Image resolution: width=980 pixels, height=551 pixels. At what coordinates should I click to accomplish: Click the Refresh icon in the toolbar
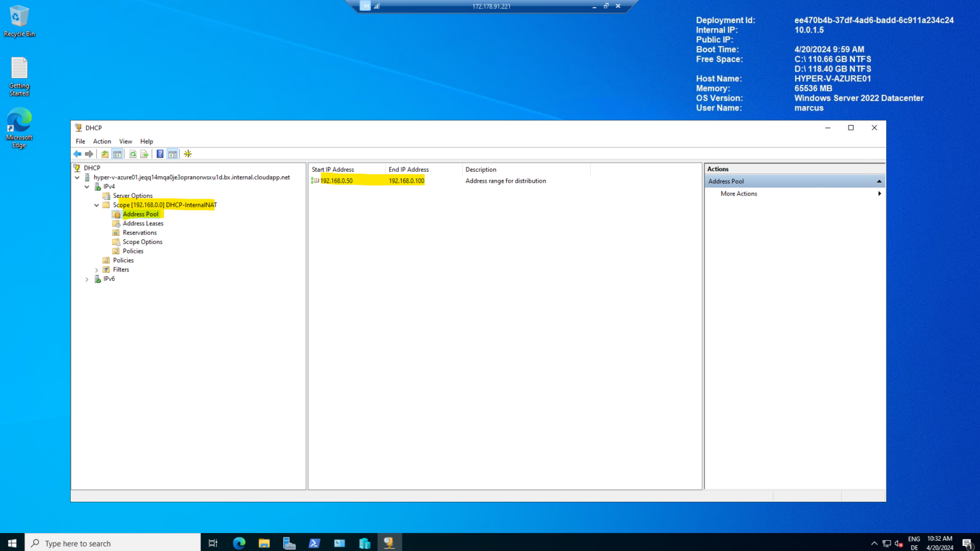click(x=133, y=154)
